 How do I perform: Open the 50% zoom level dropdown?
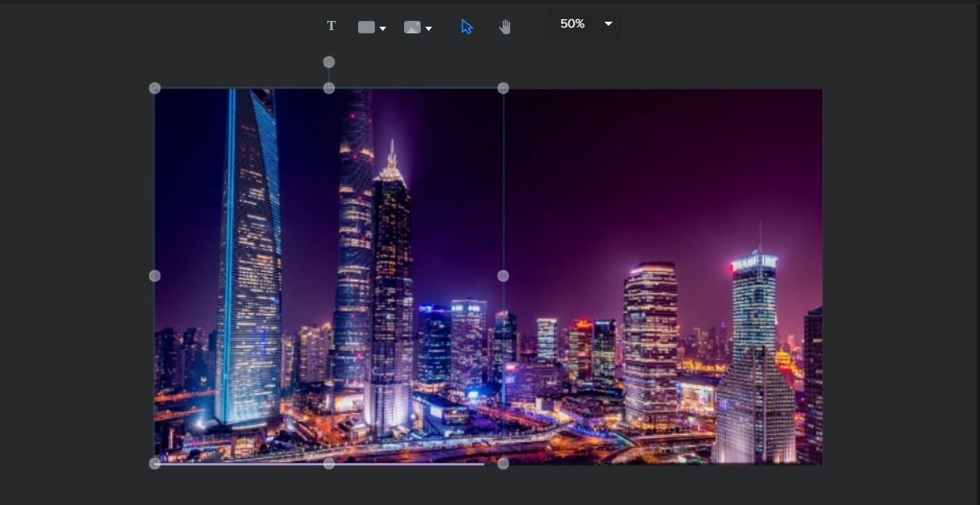[x=583, y=23]
